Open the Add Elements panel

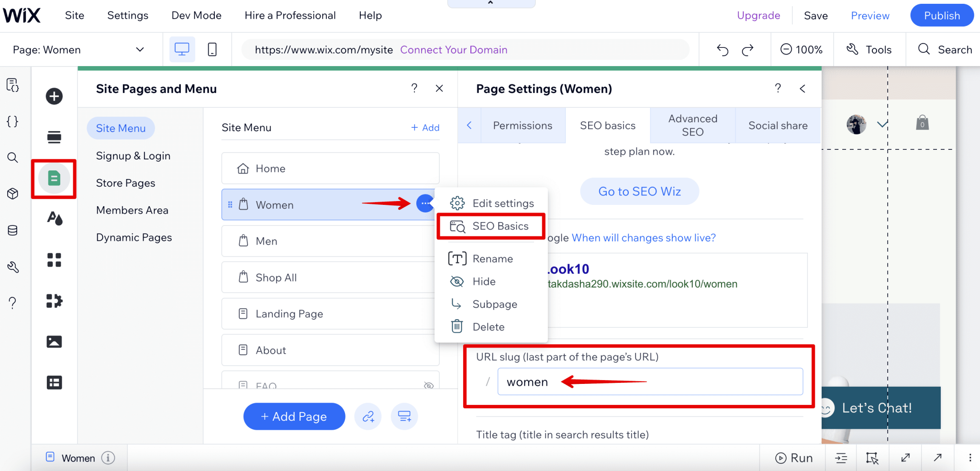pyautogui.click(x=54, y=96)
